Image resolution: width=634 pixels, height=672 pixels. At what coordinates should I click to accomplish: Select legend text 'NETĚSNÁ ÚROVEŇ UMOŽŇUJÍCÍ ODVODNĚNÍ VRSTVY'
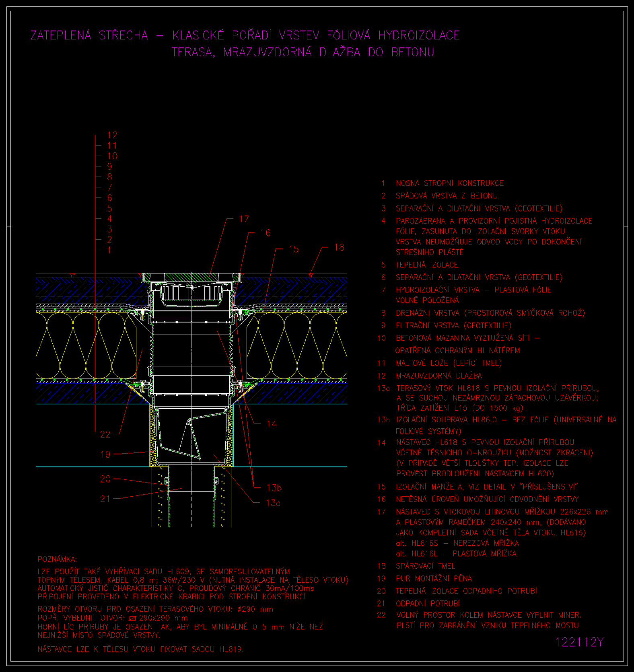(487, 499)
